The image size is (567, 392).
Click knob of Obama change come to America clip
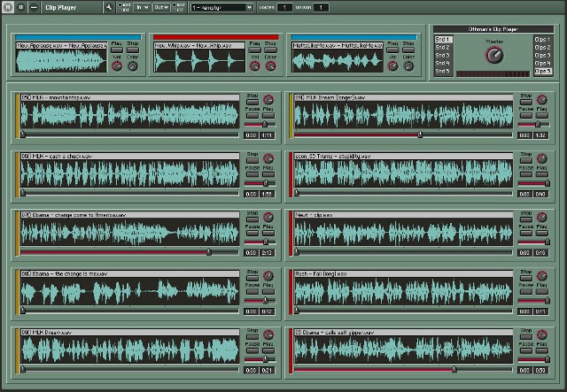coord(268,217)
